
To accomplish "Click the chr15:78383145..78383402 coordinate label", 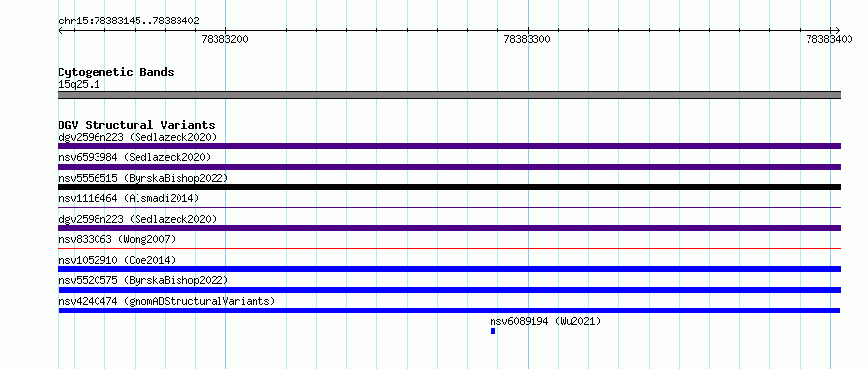I will click(129, 21).
